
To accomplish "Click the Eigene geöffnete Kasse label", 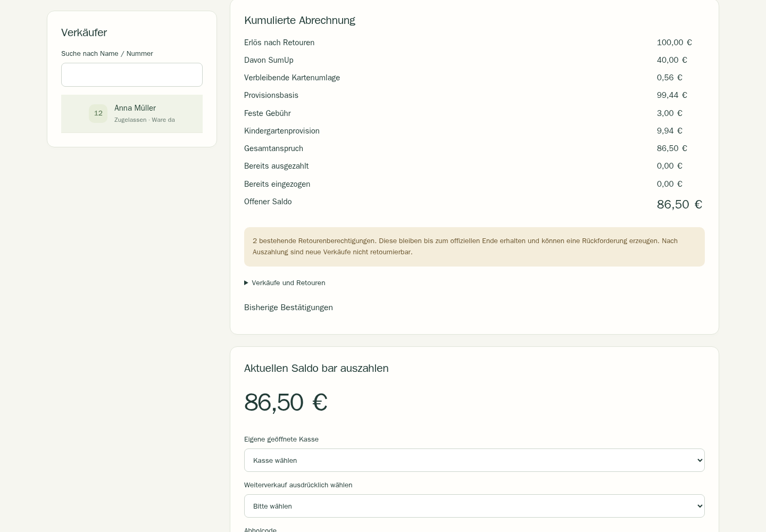I will (281, 439).
